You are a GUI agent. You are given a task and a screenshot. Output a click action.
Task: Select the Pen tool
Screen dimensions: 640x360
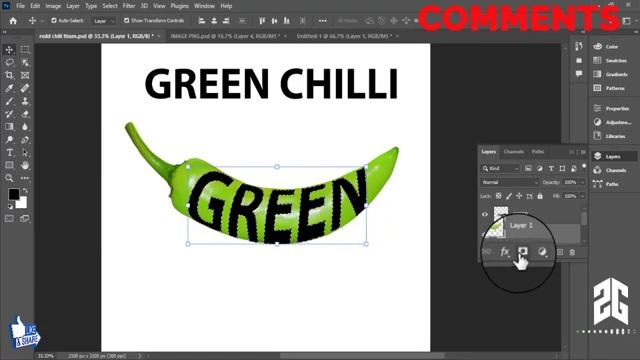click(25, 140)
